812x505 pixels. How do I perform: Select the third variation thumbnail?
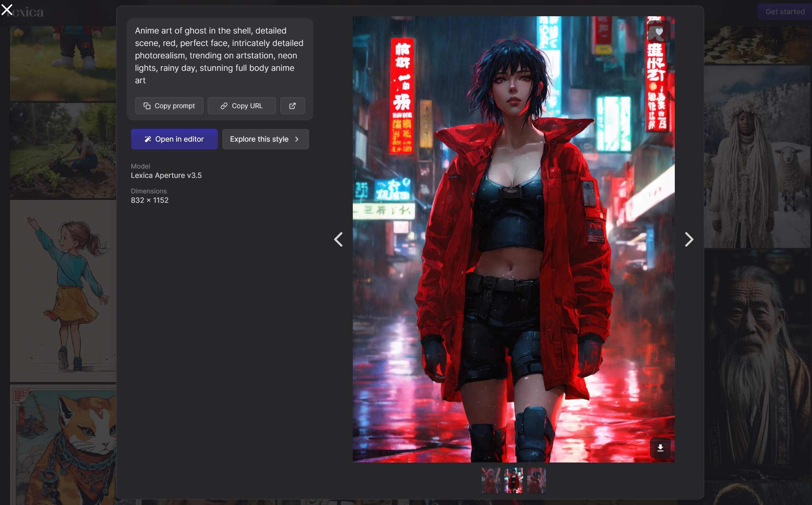tap(536, 480)
